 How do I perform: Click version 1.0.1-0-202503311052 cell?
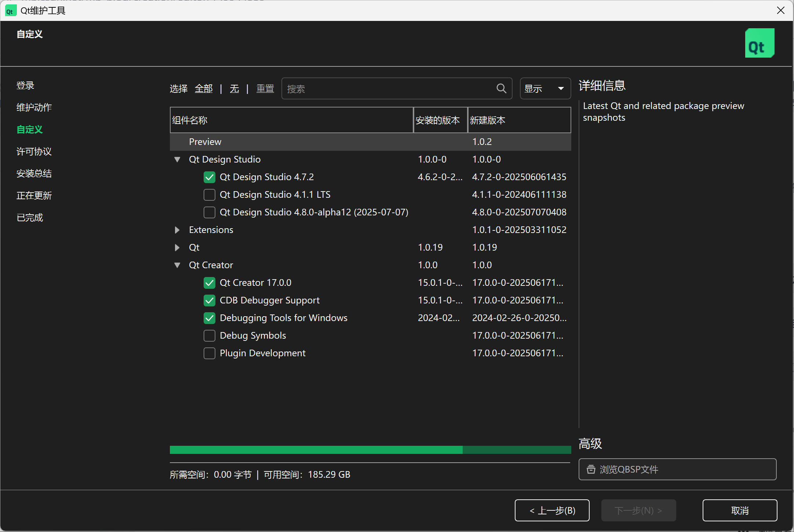519,230
